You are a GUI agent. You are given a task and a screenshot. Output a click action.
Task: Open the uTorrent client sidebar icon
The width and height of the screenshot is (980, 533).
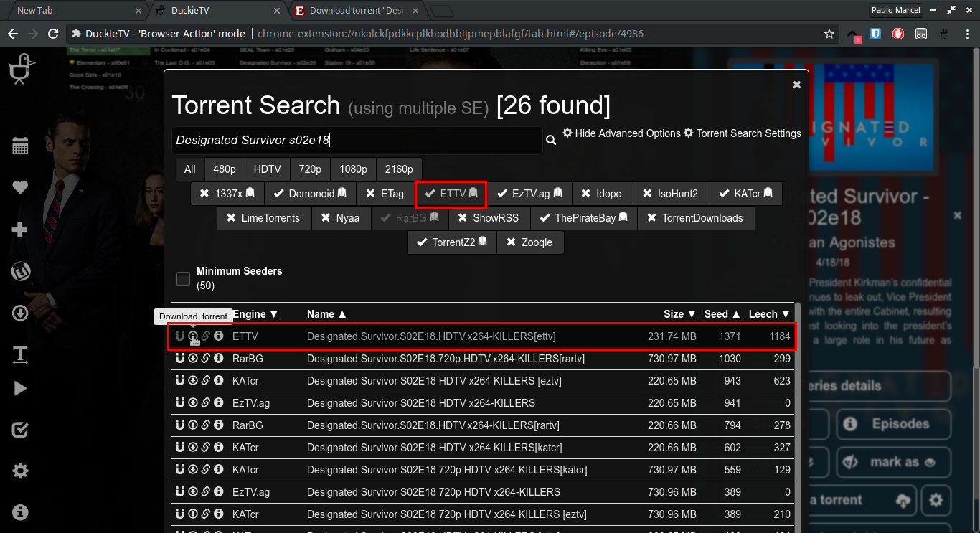click(x=20, y=272)
